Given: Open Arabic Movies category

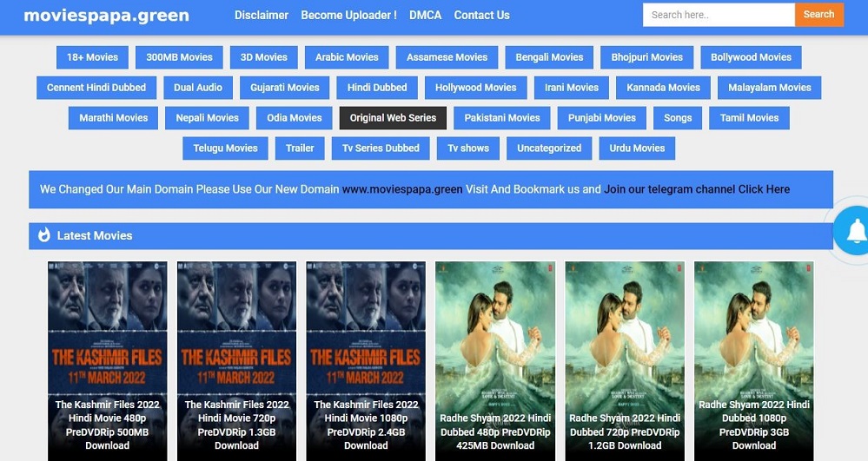Looking at the screenshot, I should coord(347,57).
